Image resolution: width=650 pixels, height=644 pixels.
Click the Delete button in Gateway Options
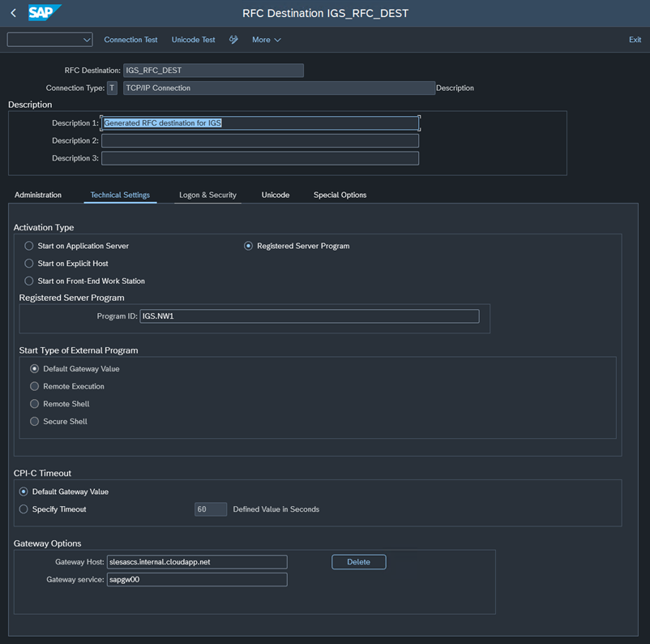click(x=358, y=562)
